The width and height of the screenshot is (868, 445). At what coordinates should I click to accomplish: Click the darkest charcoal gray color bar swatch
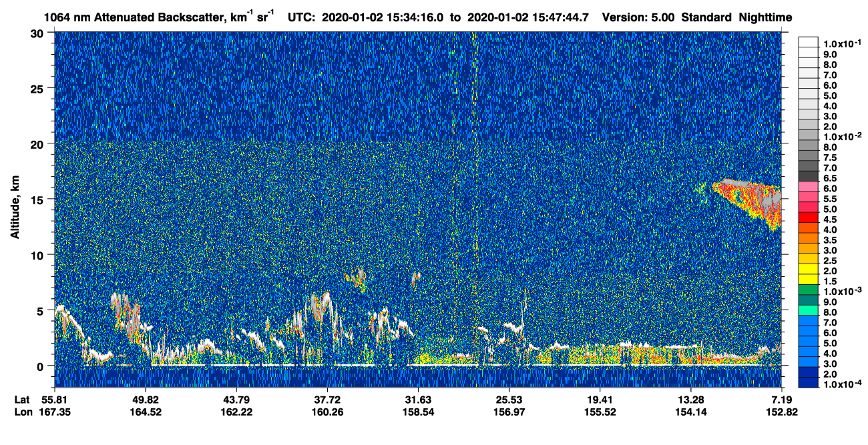click(x=808, y=176)
